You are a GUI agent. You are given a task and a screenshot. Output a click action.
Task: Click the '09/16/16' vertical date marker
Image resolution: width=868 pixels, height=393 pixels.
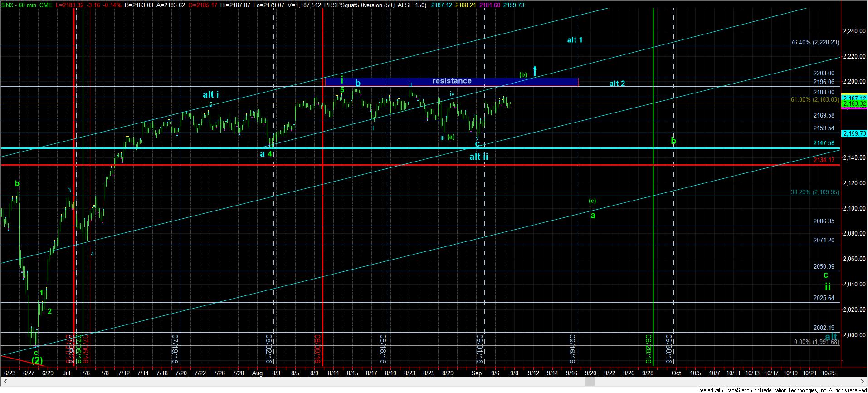tap(572, 349)
